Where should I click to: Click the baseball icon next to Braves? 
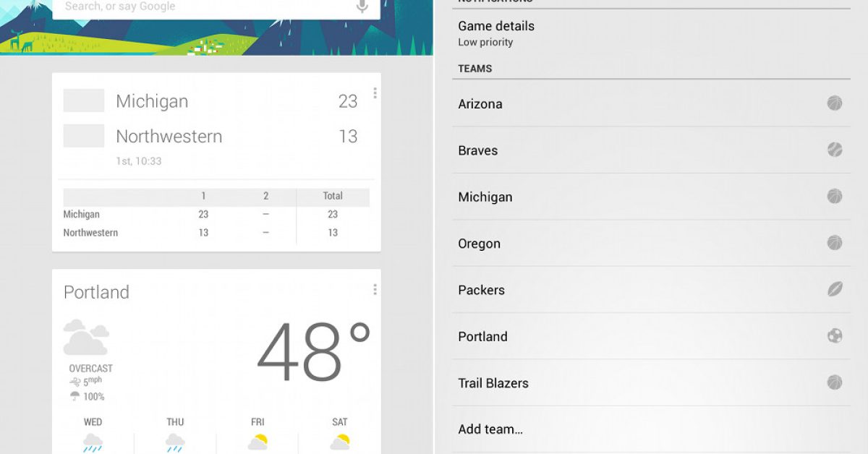(835, 150)
